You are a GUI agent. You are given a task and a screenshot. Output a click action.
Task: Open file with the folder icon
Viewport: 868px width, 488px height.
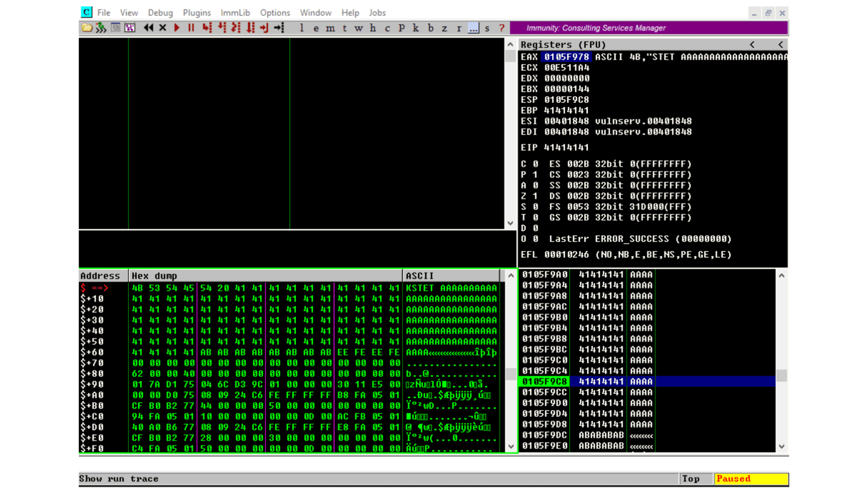[x=87, y=28]
